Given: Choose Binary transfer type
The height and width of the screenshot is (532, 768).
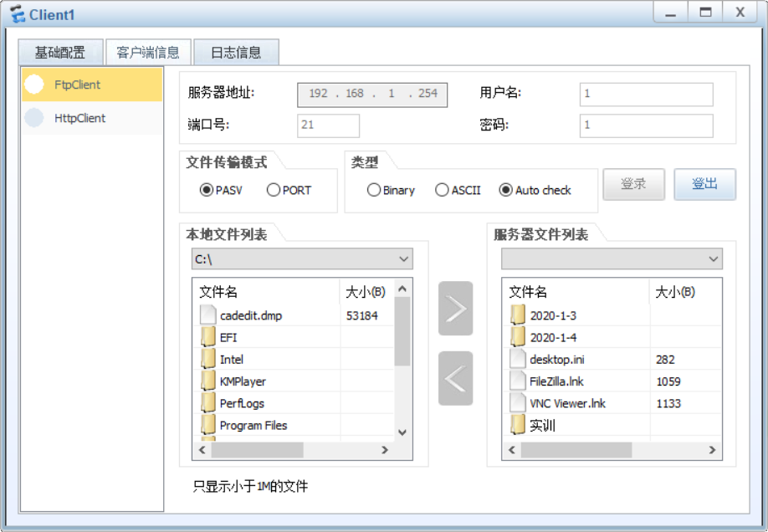Looking at the screenshot, I should 374,190.
